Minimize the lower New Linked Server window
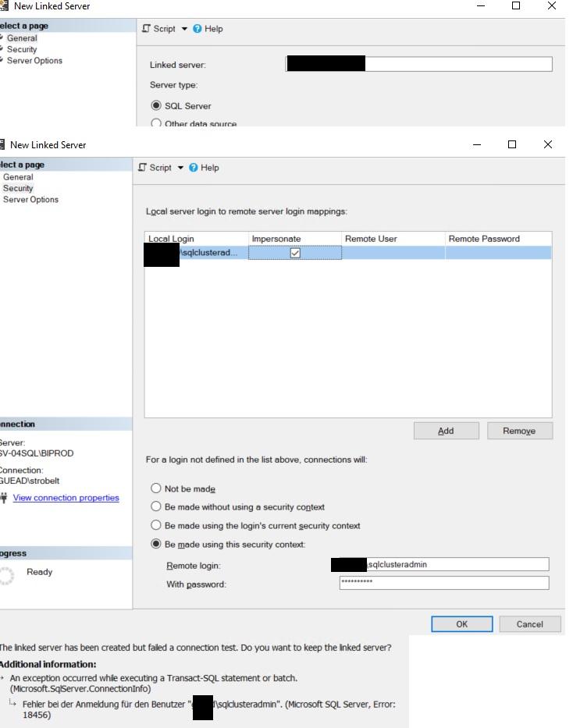573x728 pixels. (477, 144)
